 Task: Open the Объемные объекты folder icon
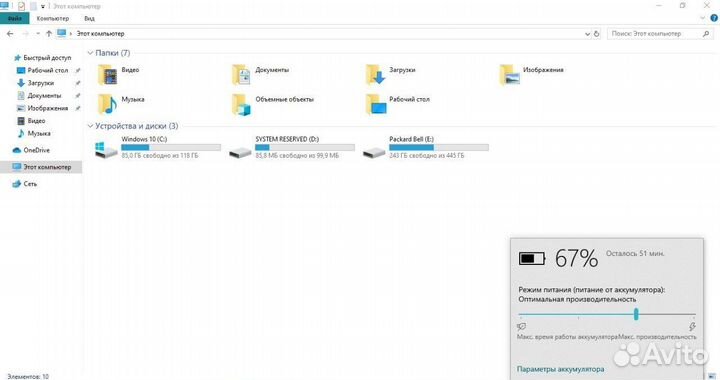pyautogui.click(x=242, y=104)
